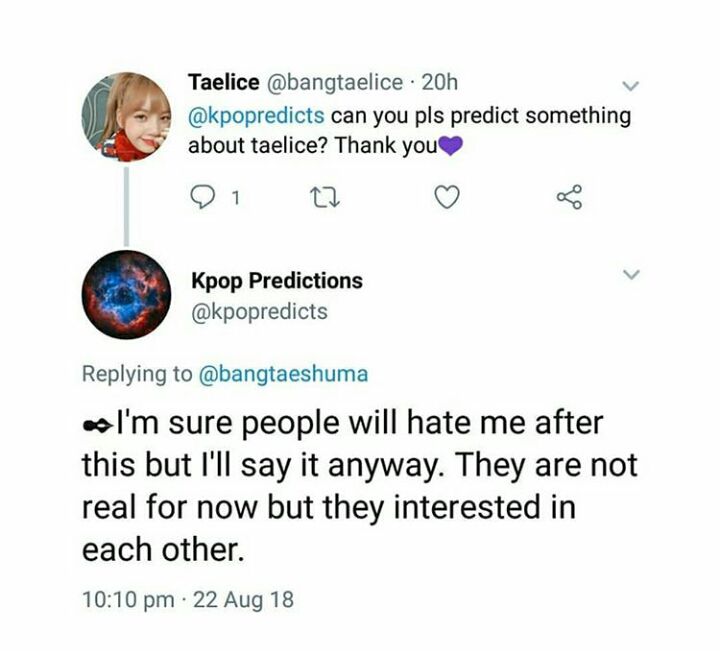Expand options chevron on Taelice's tweet

click(631, 85)
